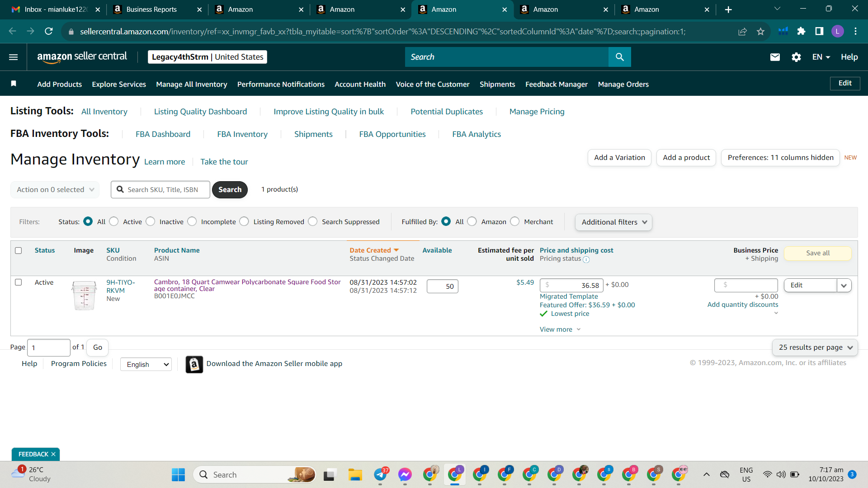Reload the page with browser refresh icon
This screenshot has height=488, width=868.
pyautogui.click(x=49, y=31)
